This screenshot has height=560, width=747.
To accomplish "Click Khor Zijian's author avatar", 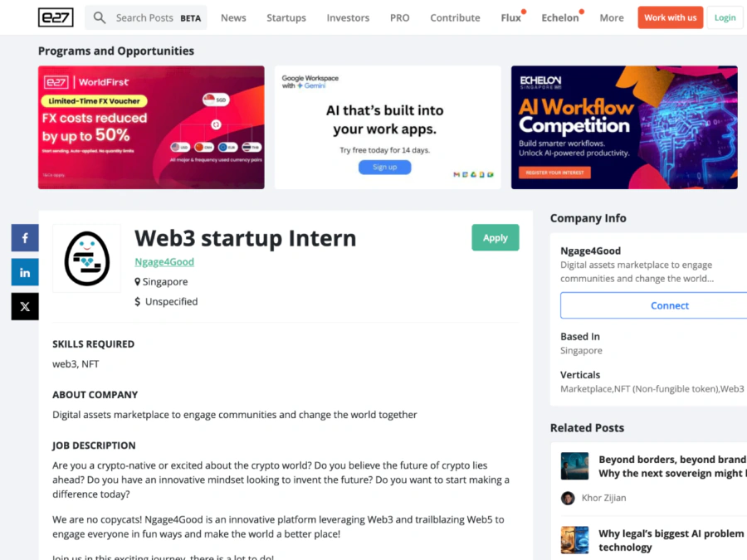I will 568,497.
